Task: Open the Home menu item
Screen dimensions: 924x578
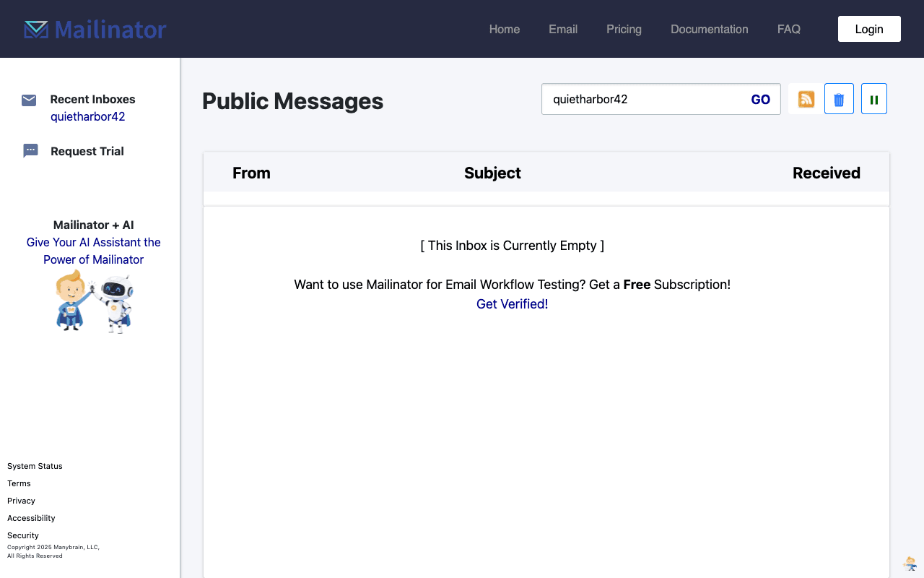Action: [x=505, y=29]
